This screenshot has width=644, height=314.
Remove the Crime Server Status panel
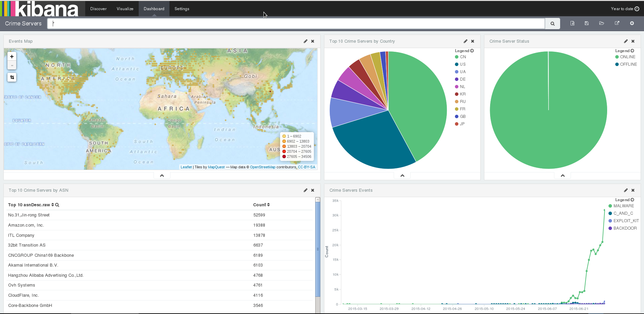click(x=633, y=41)
